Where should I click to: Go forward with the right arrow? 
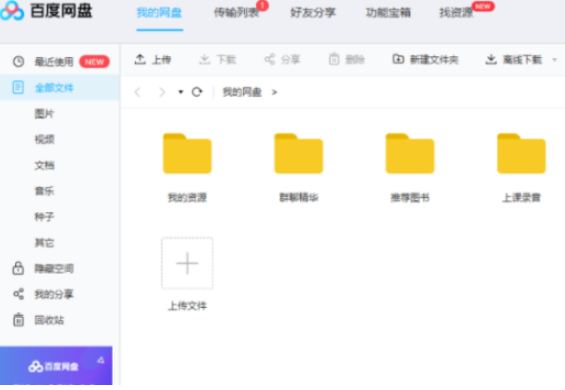click(x=162, y=92)
